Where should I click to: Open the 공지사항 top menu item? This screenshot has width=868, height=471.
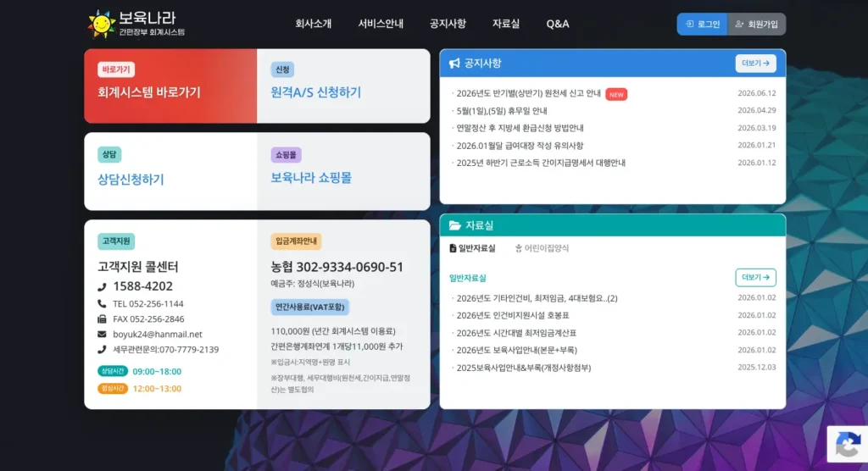(x=448, y=24)
